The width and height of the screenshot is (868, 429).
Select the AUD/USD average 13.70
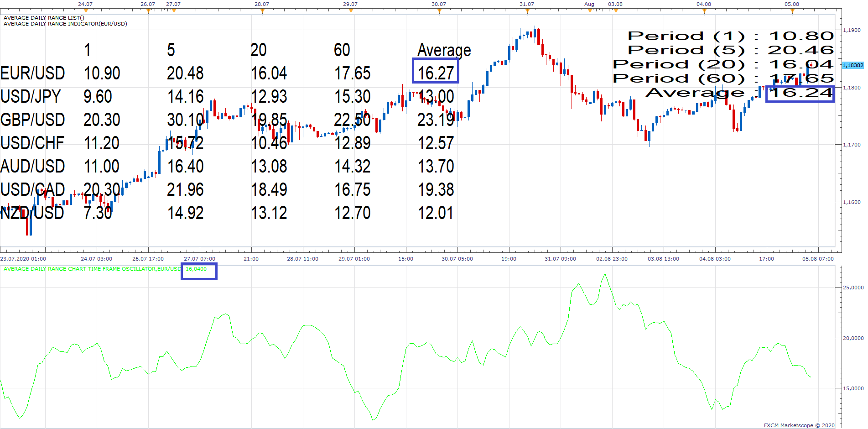[436, 166]
